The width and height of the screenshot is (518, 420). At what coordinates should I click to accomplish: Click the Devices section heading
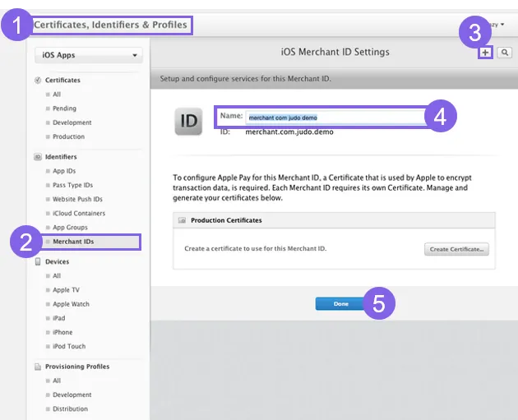[58, 261]
